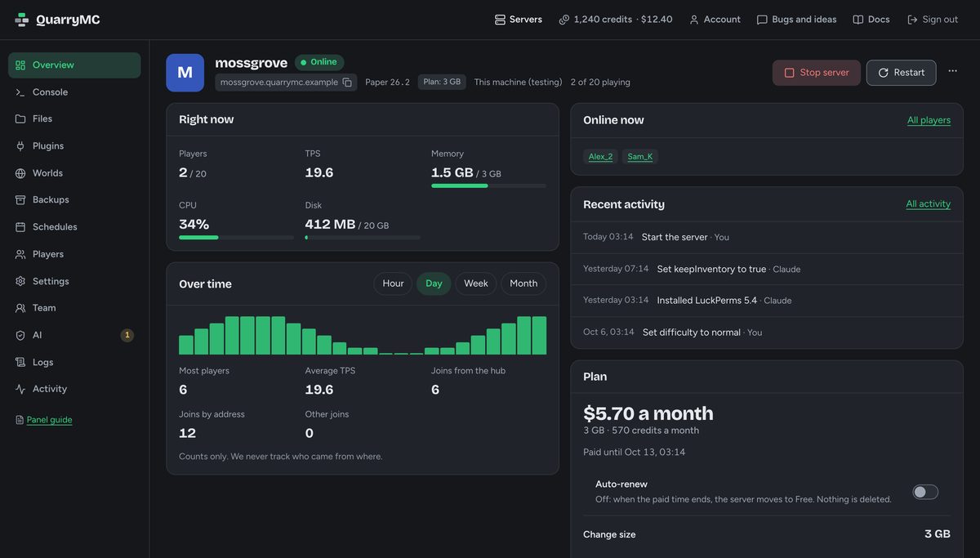Click the Settings gear icon
Image resolution: width=980 pixels, height=558 pixels.
coord(20,281)
